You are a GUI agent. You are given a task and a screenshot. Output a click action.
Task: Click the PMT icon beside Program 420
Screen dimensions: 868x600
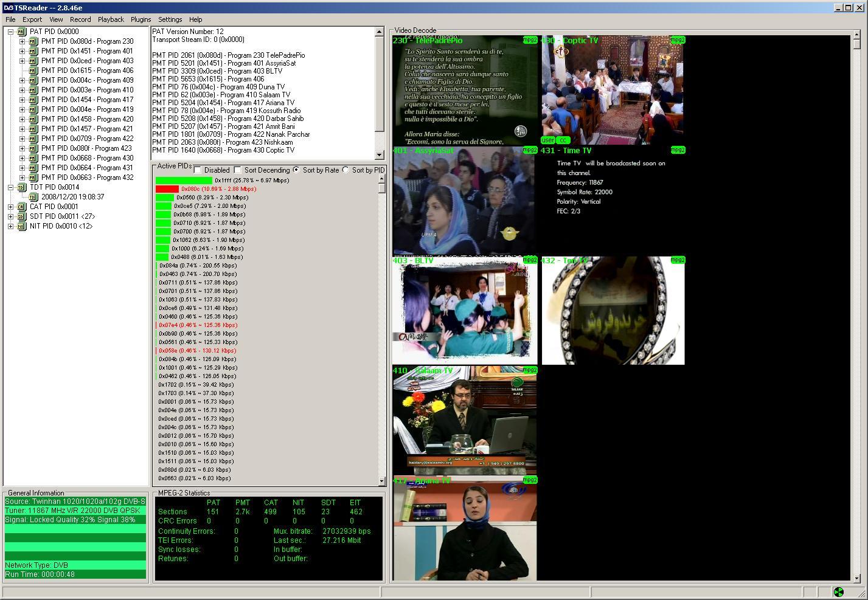click(33, 119)
